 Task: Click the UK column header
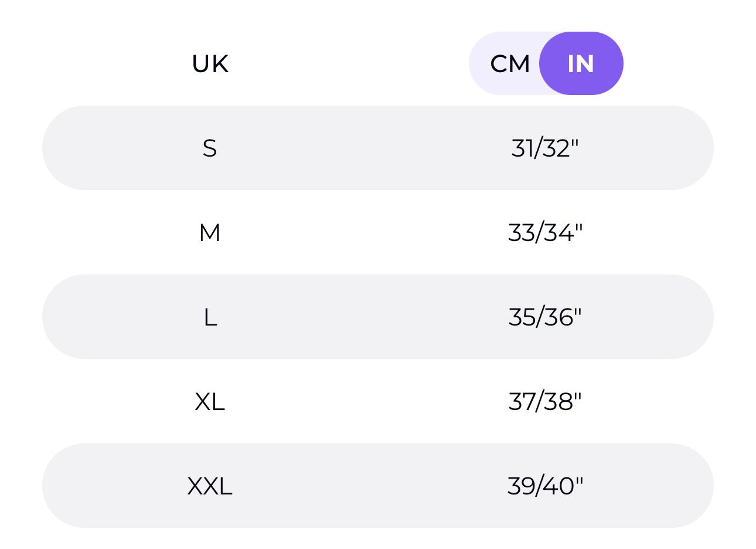coord(210,64)
